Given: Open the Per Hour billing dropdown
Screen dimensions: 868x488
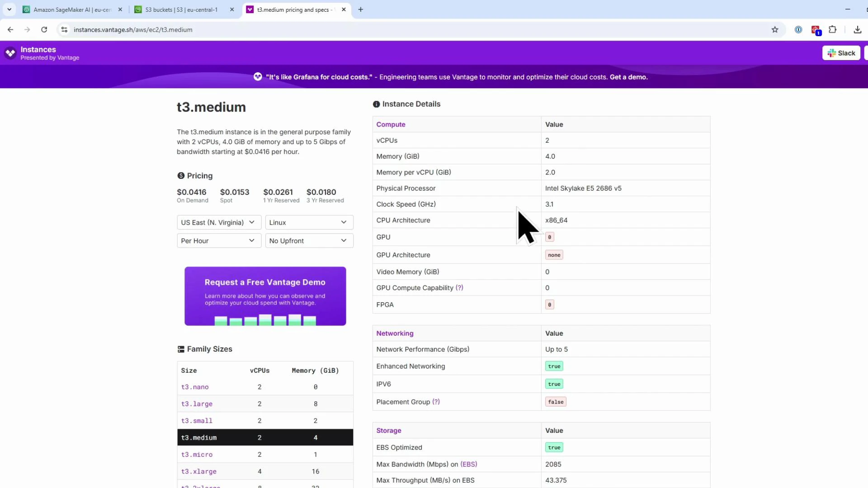Looking at the screenshot, I should [218, 240].
